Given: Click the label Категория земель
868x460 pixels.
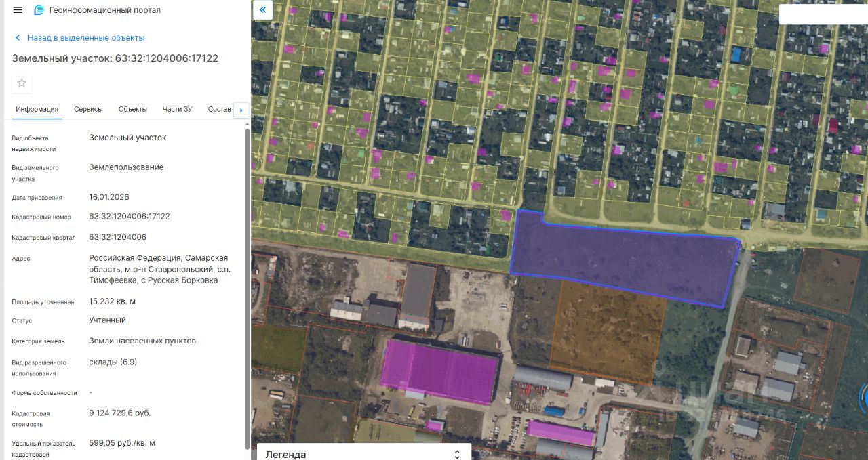Looking at the screenshot, I should [39, 341].
